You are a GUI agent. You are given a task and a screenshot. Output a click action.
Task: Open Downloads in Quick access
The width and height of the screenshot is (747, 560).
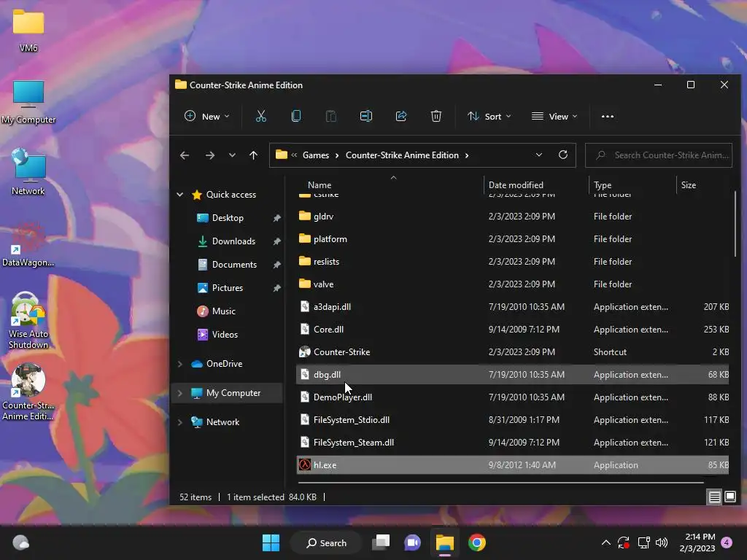click(x=233, y=241)
